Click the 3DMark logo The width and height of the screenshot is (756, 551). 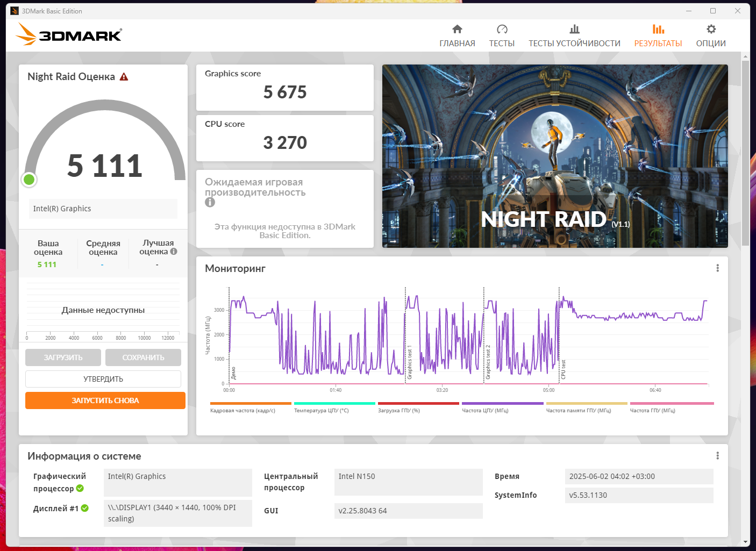tap(69, 34)
